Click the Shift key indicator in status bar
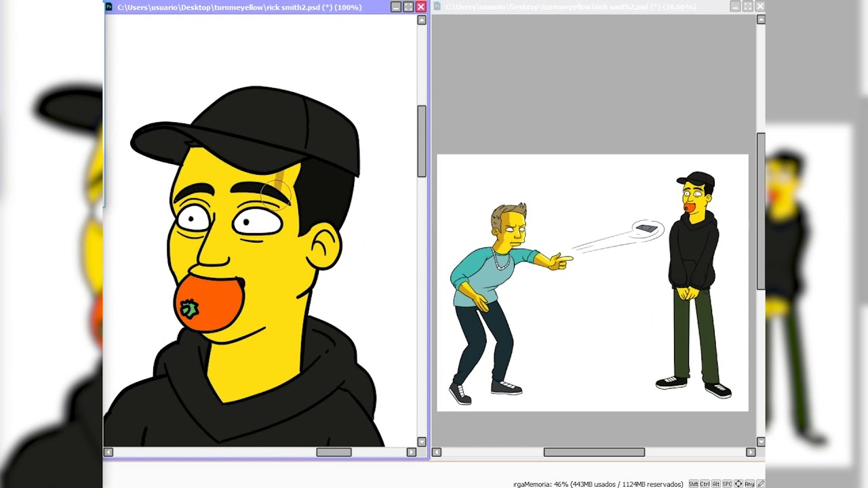Screen dimensions: 868x488 click(694, 484)
